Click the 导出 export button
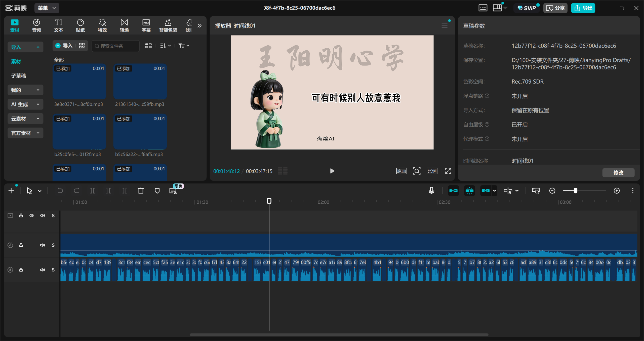The width and height of the screenshot is (644, 341). pos(583,8)
